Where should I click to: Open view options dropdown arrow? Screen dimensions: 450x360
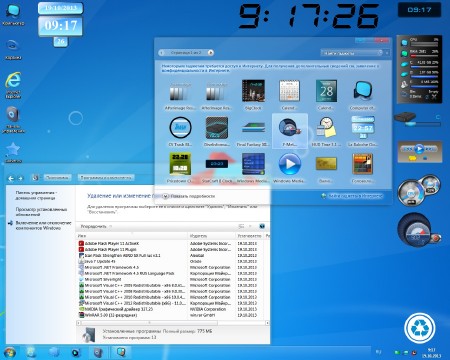250,227
